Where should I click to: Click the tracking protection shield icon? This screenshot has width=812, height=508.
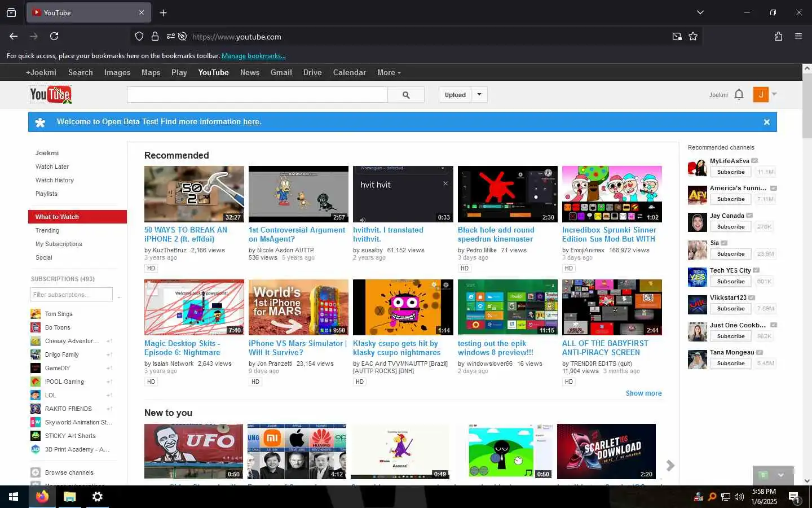(139, 36)
